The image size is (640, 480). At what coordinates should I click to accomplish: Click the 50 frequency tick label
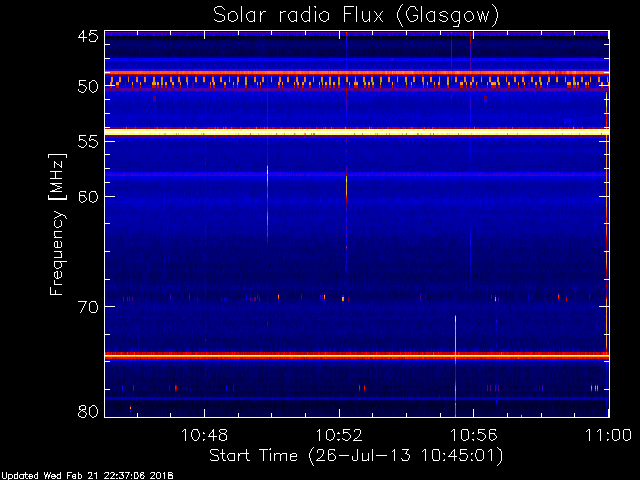88,87
